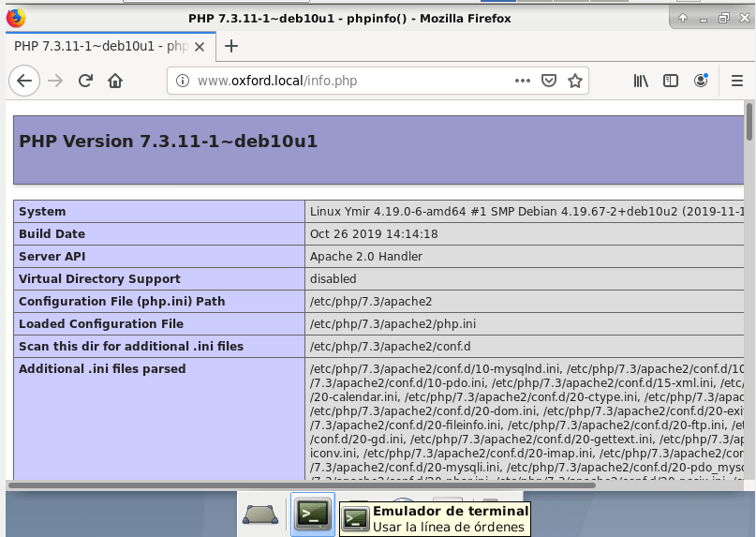Go to the Firefox home page
The image size is (756, 537).
pos(115,81)
